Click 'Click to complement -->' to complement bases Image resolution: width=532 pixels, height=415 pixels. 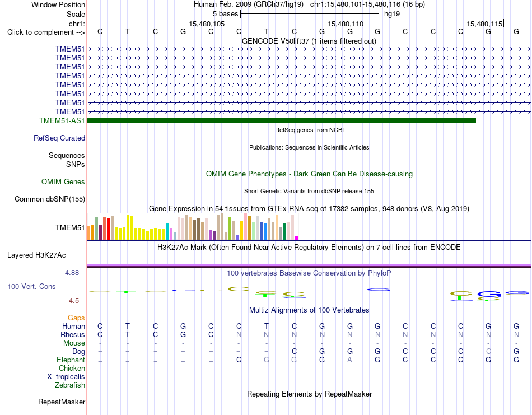point(46,32)
